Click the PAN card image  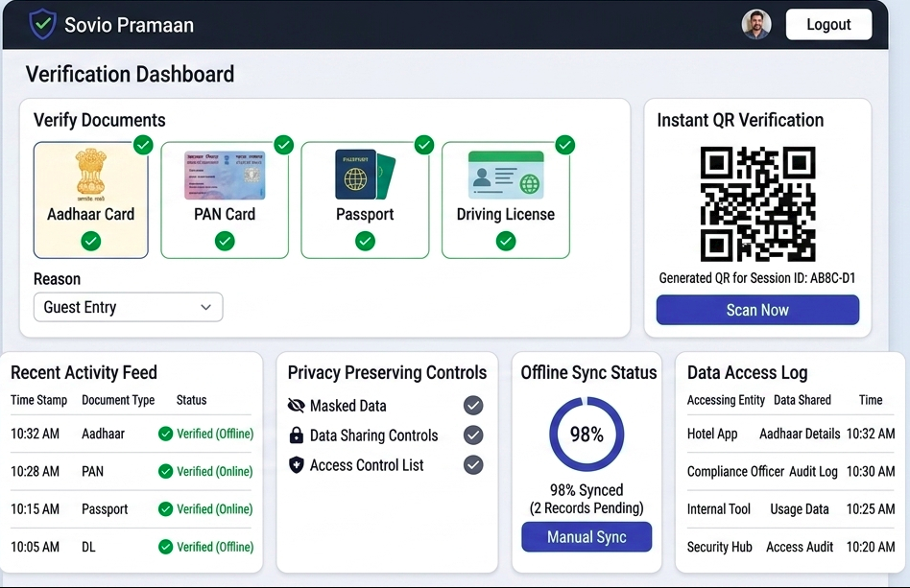[225, 176]
